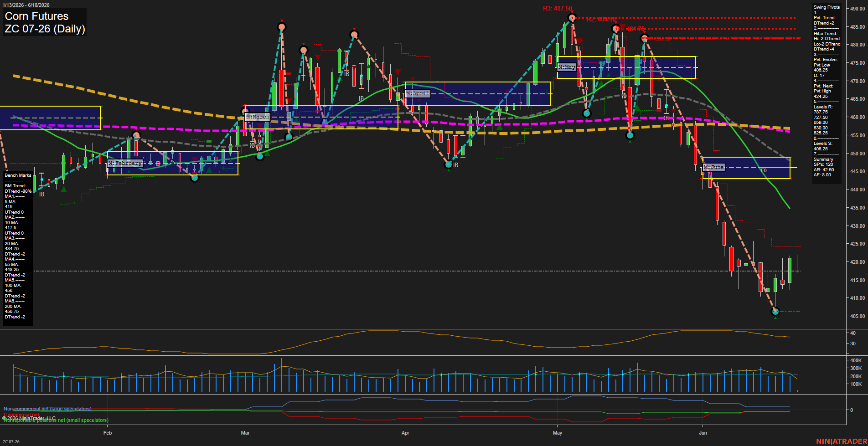868x446 pixels.
Task: Click the 55 MA: entry in Bench Marks
Action: (x=12, y=265)
